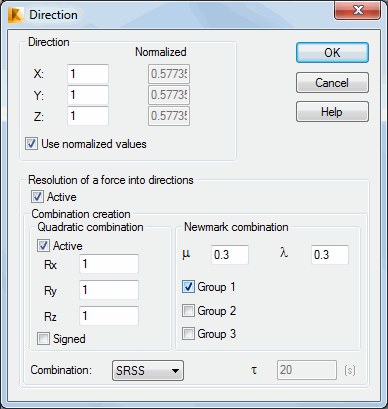The image size is (388, 409).
Task: Select the Rx value field
Action: (109, 264)
